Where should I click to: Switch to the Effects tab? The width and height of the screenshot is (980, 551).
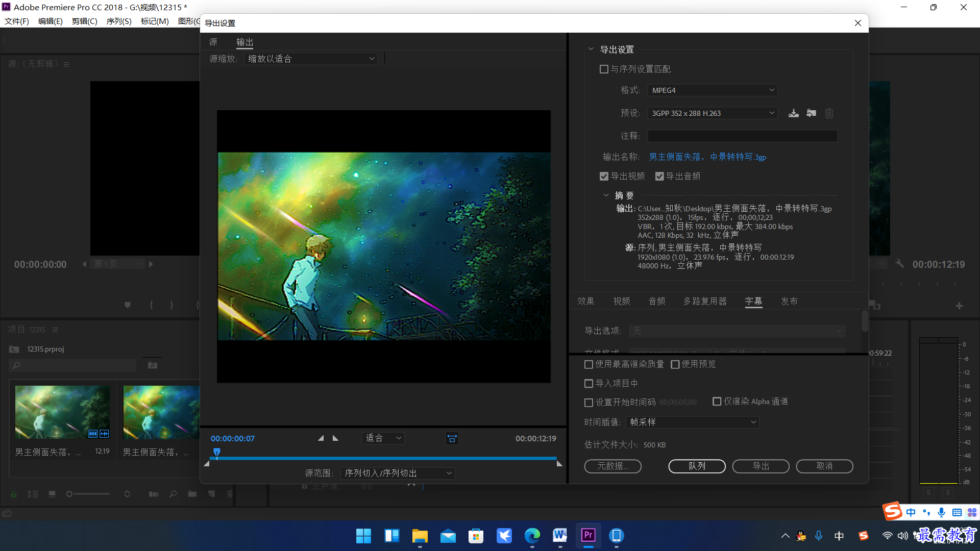coord(585,301)
